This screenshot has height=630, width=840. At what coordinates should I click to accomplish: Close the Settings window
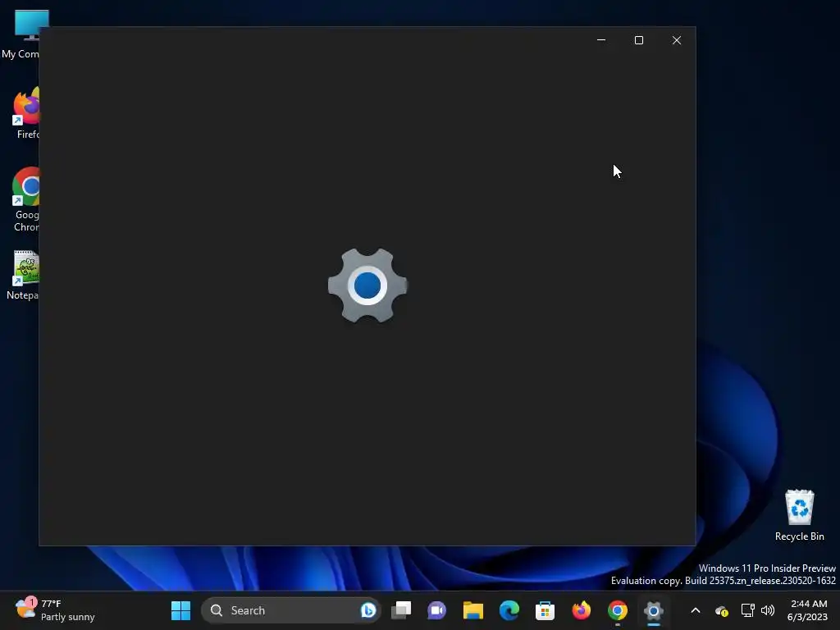coord(677,40)
